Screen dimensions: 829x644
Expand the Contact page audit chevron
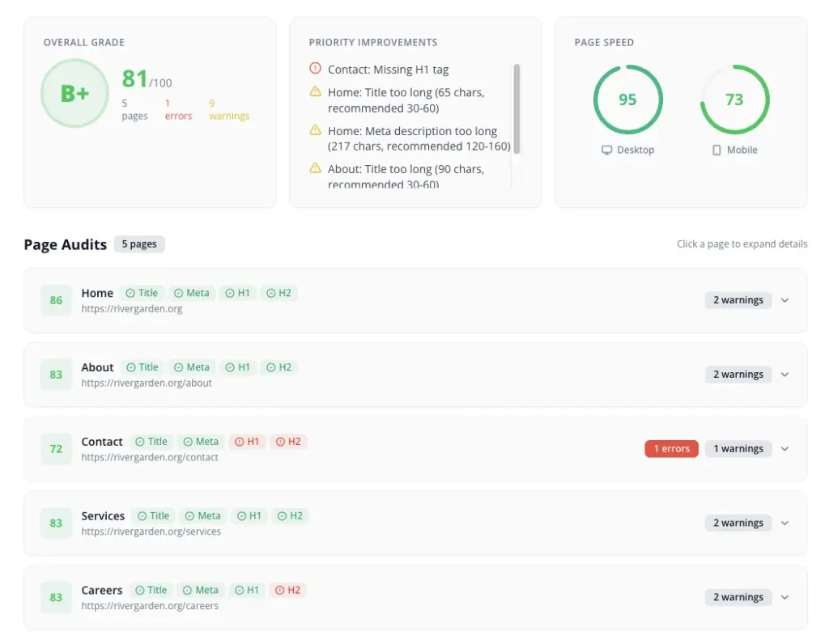pyautogui.click(x=784, y=448)
